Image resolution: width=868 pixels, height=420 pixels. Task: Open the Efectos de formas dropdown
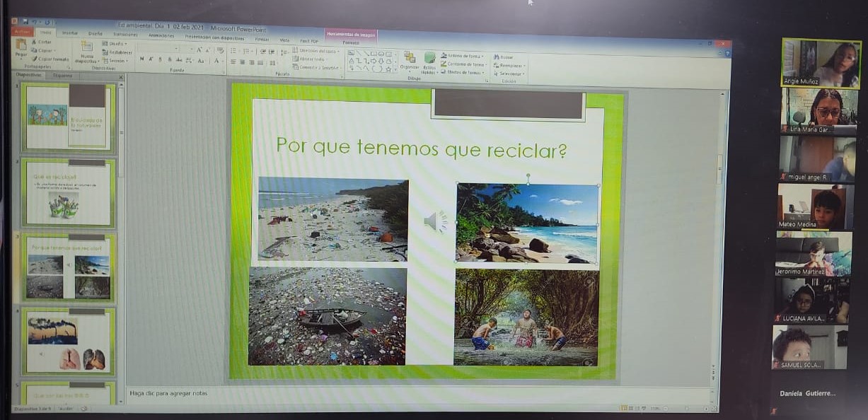click(x=464, y=72)
